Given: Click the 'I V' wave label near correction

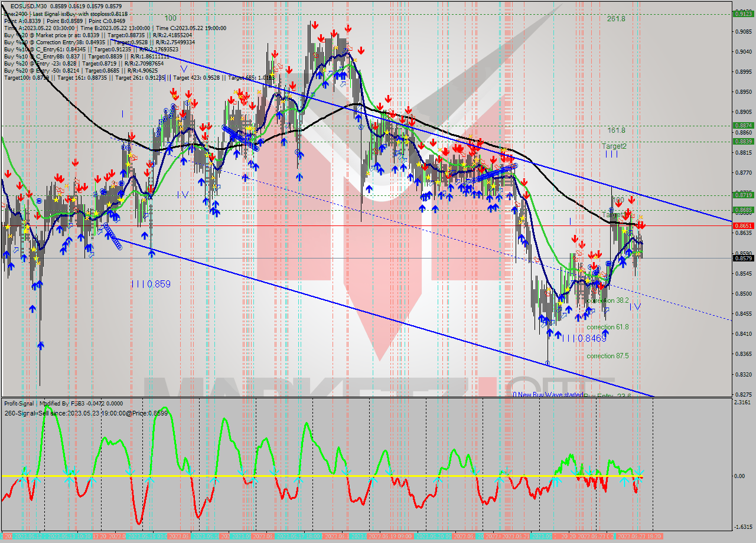Looking at the screenshot, I should pos(635,307).
